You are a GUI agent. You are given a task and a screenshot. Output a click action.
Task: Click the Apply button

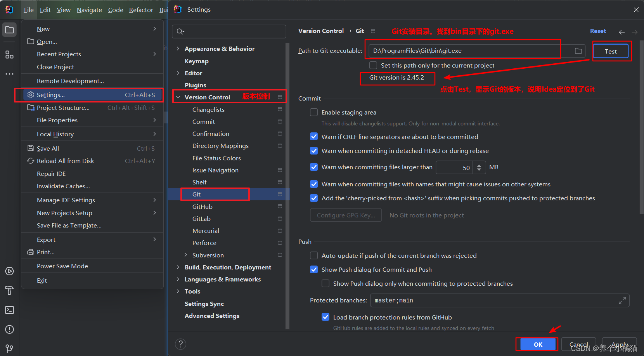point(620,344)
